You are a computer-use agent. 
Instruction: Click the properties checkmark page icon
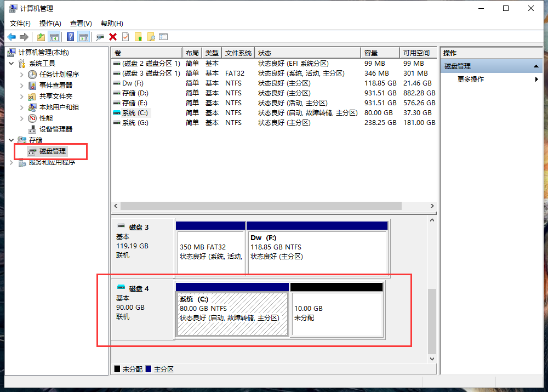[125, 37]
